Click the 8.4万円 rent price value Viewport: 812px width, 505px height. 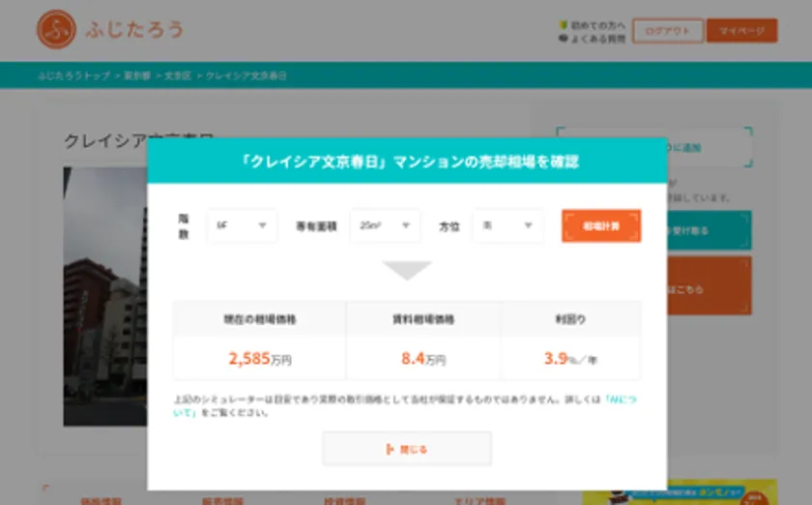click(x=423, y=358)
